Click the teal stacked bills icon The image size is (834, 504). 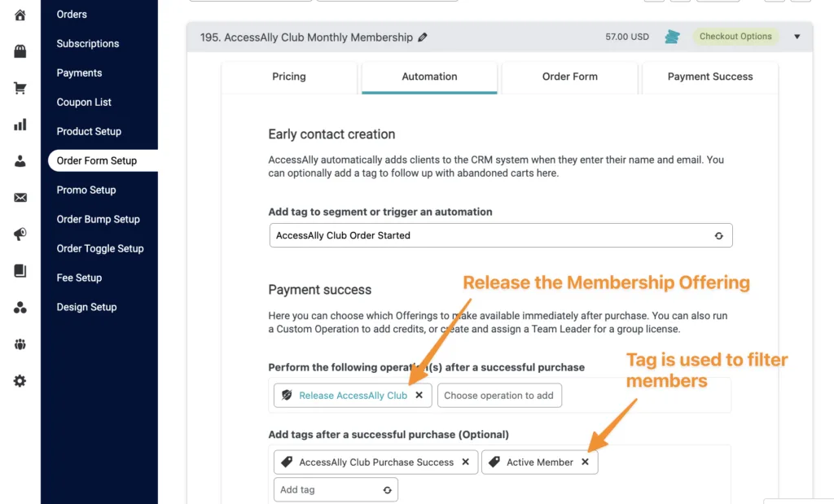pyautogui.click(x=672, y=37)
